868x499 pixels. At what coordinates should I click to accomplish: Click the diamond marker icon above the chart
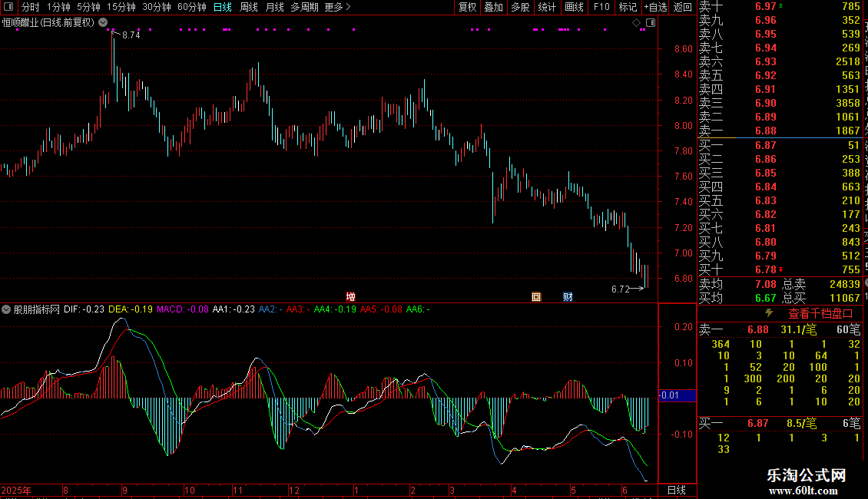tap(636, 23)
